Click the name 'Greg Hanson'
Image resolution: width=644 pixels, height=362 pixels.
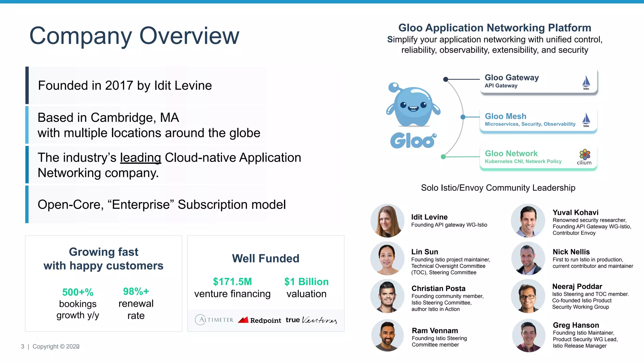(576, 325)
